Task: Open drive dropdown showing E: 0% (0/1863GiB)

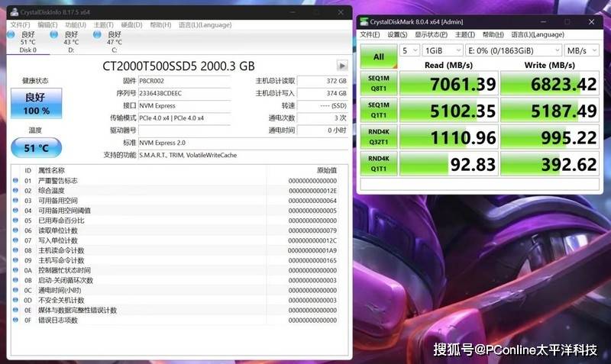Action: pyautogui.click(x=513, y=50)
